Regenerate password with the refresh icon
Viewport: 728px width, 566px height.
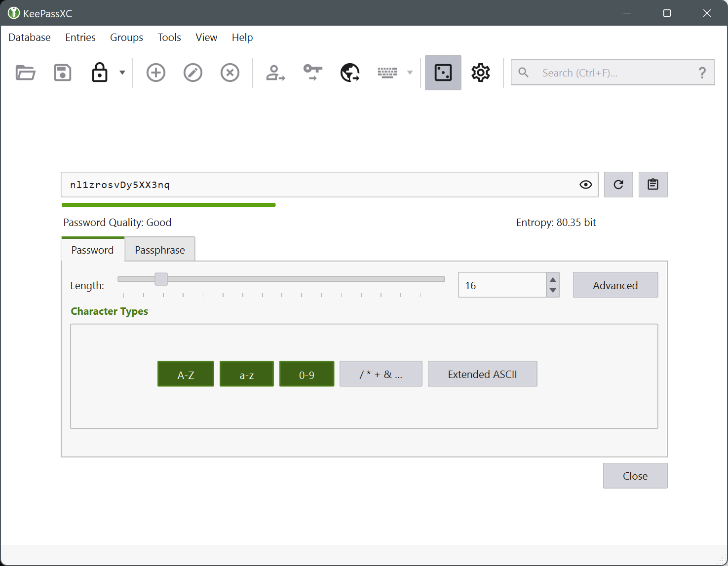coord(618,185)
